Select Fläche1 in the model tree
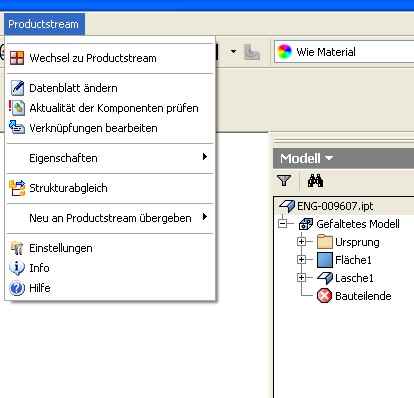Image resolution: width=414 pixels, height=398 pixels. coord(353,260)
